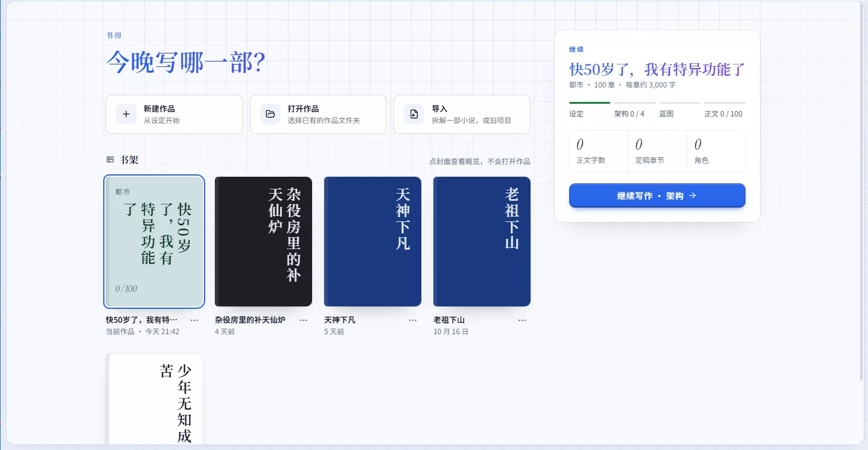Click the 天神下凡 title below its cover
This screenshot has width=868, height=450.
coord(340,320)
